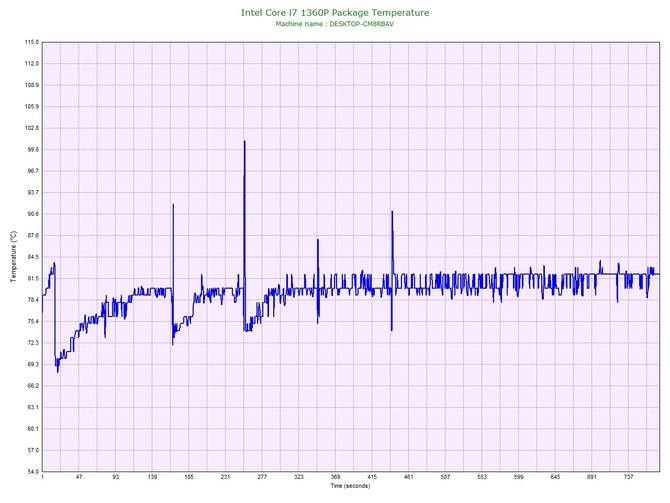Click the 105.9 y-axis value
The width and height of the screenshot is (670, 503).
tap(32, 106)
